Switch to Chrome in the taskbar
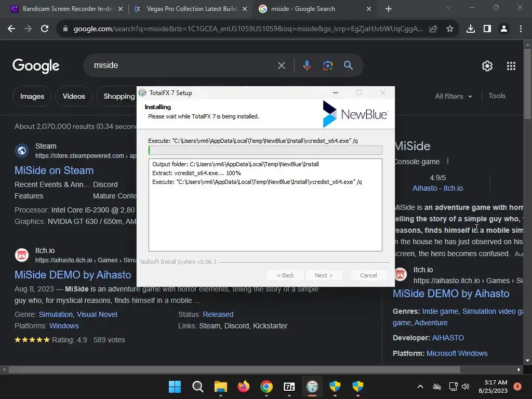This screenshot has height=399, width=532. [x=267, y=387]
